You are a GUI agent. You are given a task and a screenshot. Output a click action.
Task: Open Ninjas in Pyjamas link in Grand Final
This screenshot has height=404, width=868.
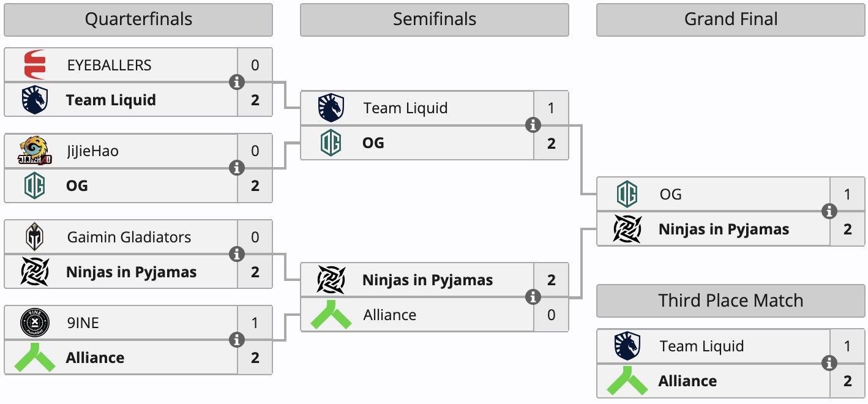(x=724, y=230)
